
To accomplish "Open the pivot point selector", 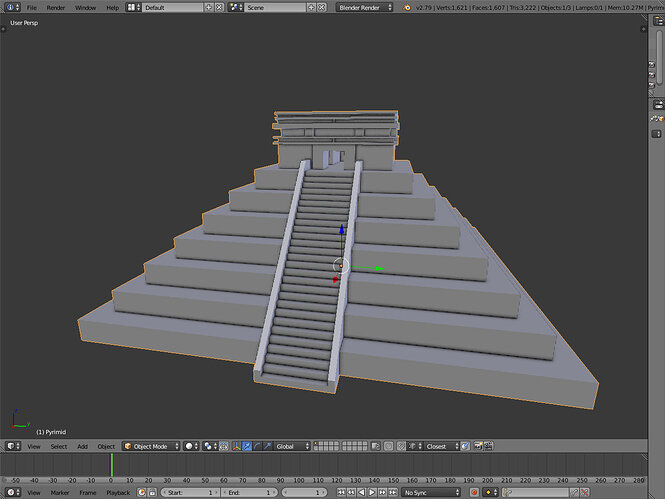I will click(210, 446).
